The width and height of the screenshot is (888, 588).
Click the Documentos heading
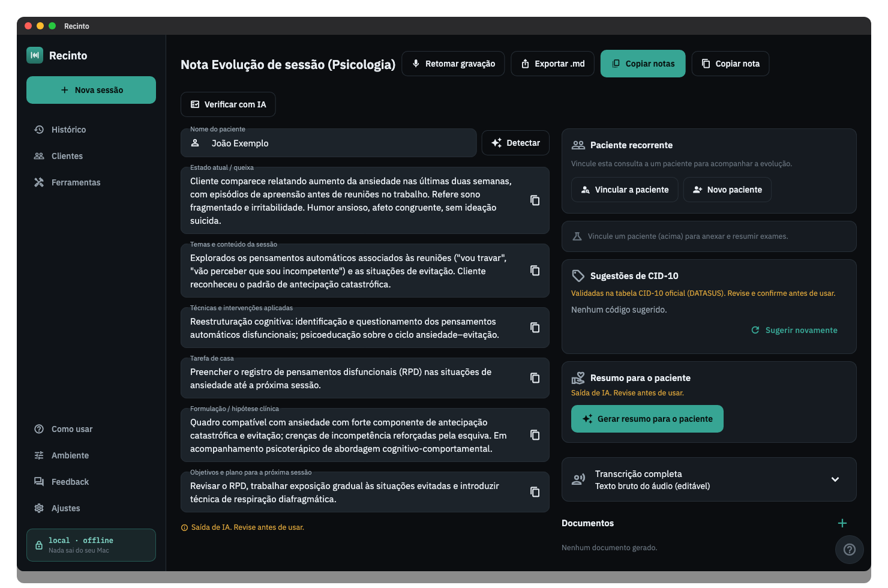587,523
